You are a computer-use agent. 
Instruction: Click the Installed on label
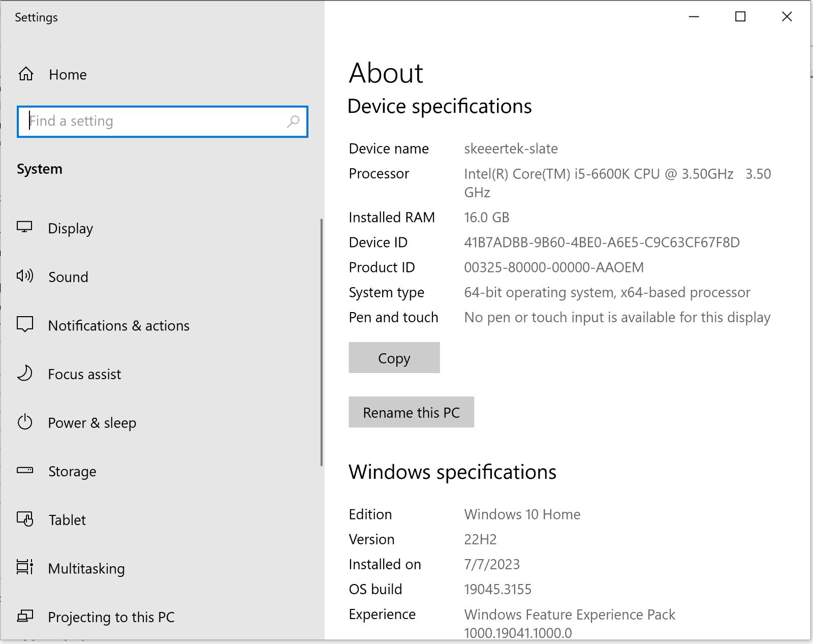(x=385, y=564)
